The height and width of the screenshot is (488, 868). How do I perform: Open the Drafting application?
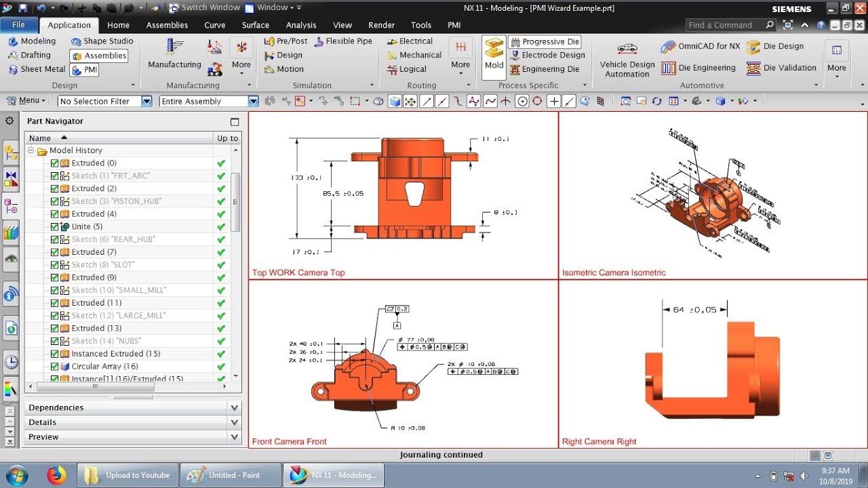(x=29, y=55)
